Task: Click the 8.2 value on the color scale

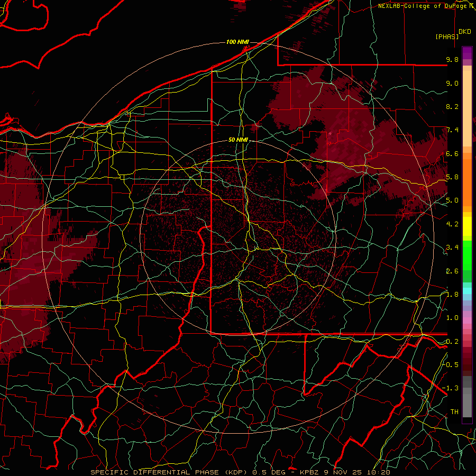Action: pyautogui.click(x=452, y=106)
